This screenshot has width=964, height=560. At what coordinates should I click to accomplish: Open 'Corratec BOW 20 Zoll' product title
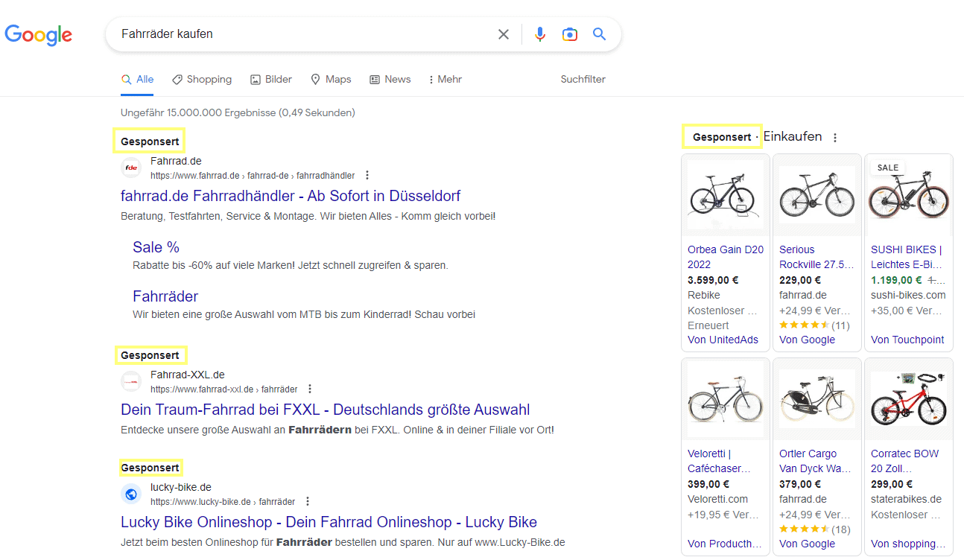click(x=905, y=461)
